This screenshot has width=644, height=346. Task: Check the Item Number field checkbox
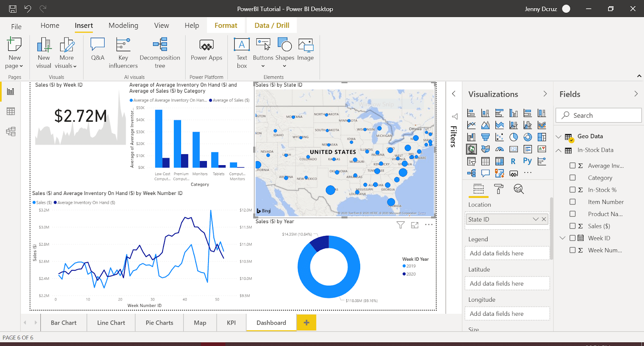point(572,202)
